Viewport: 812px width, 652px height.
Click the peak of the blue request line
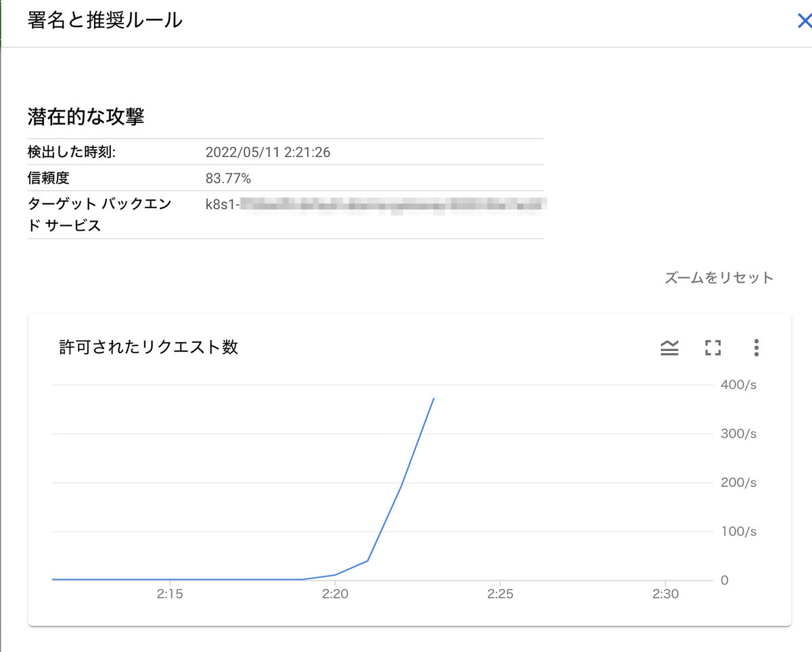[x=433, y=399]
